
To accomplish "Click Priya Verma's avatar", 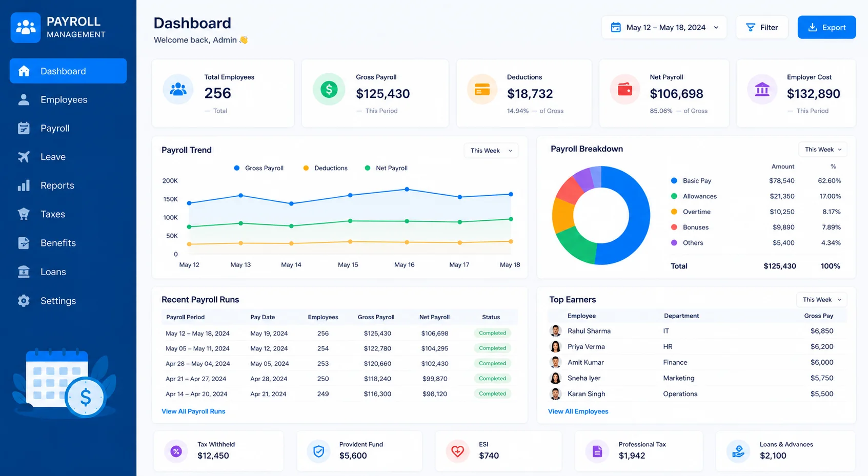I will 555,347.
